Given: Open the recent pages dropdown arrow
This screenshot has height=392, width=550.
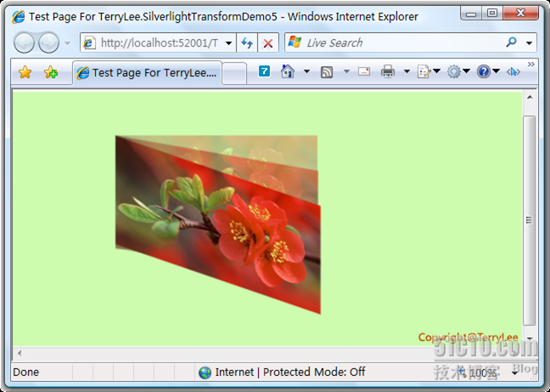Looking at the screenshot, I should click(x=67, y=43).
